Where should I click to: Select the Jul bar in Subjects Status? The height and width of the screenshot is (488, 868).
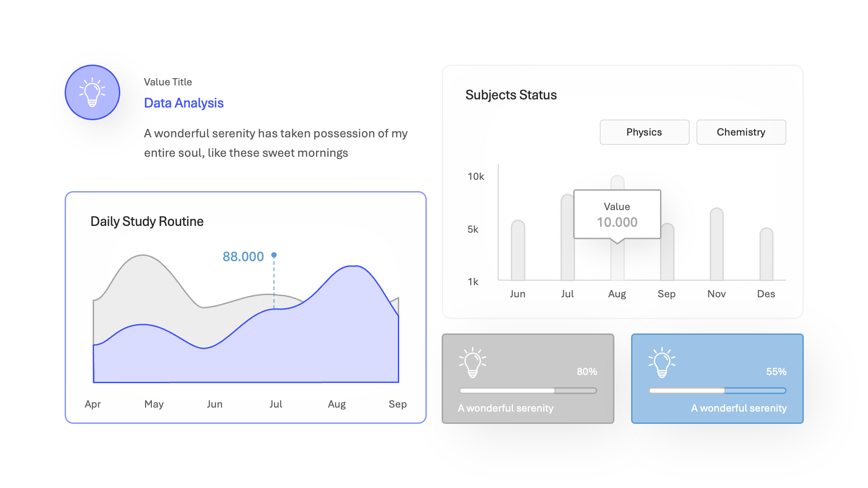[x=567, y=237]
